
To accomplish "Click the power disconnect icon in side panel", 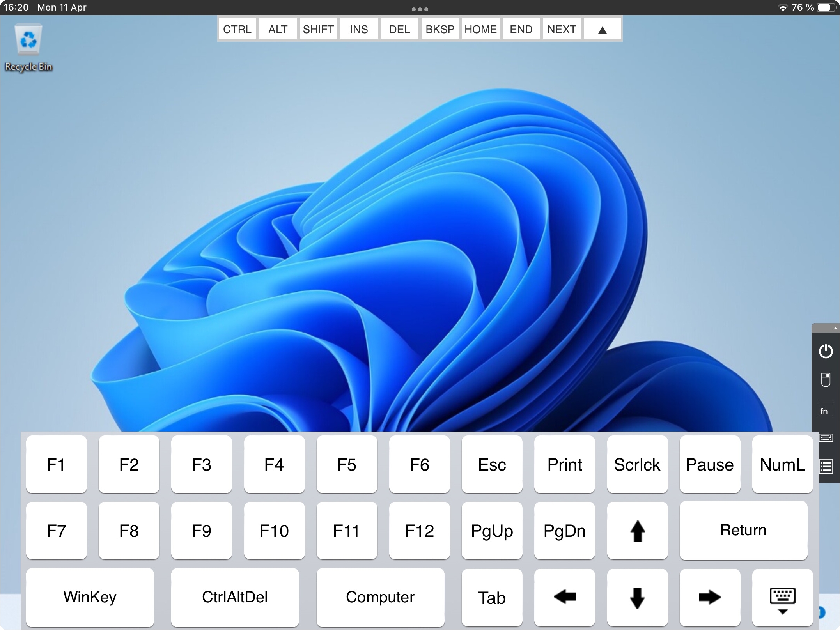I will (826, 351).
